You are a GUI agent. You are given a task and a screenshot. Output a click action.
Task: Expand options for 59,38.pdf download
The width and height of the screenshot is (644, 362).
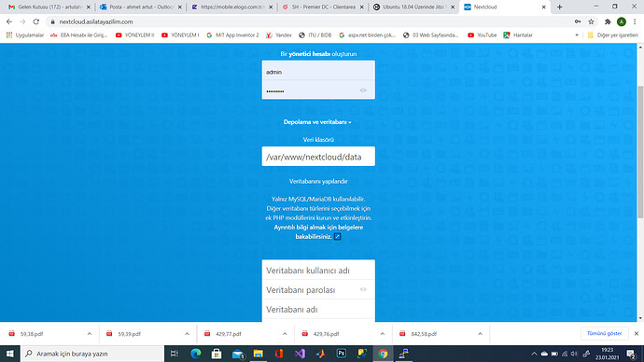tap(89, 334)
